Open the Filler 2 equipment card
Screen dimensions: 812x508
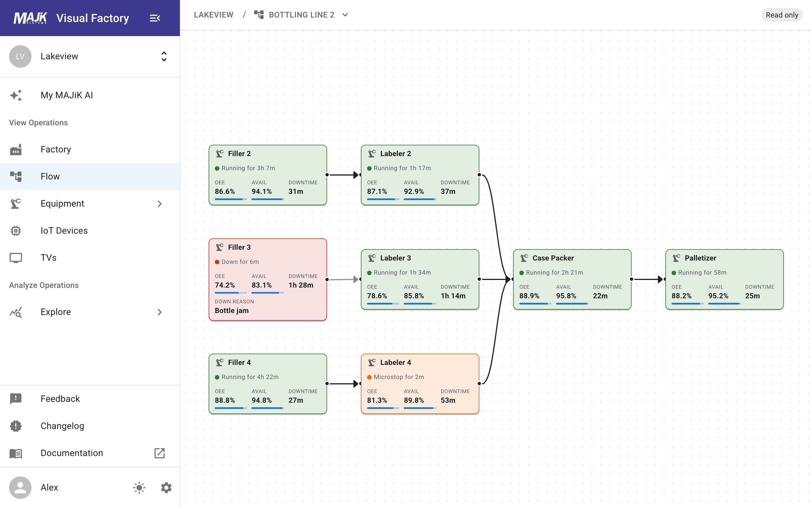tap(268, 175)
